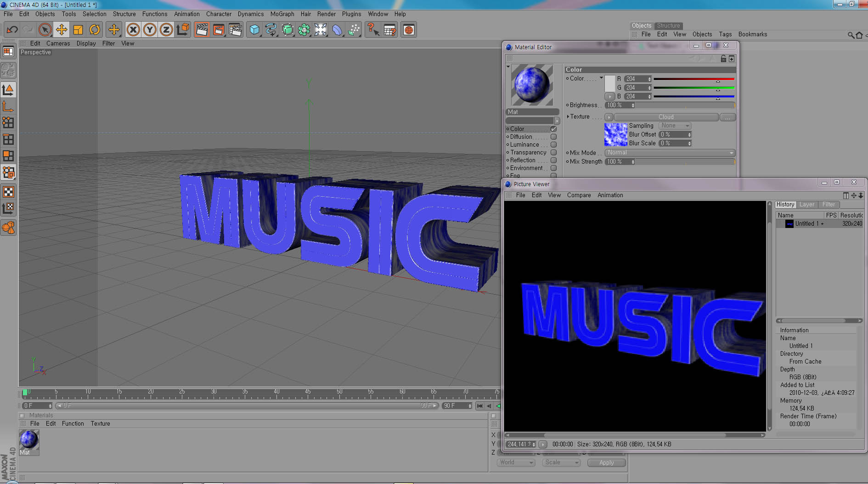Viewport: 868px width, 484px height.
Task: Add a Cube primitive object
Action: [x=254, y=30]
